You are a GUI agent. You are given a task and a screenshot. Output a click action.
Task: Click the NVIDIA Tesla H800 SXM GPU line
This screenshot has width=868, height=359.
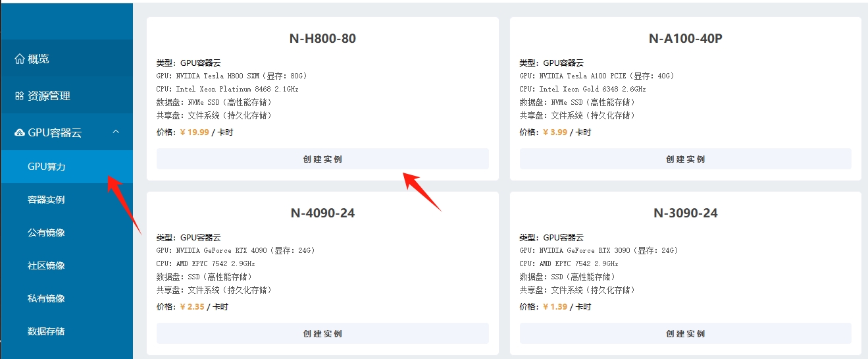[232, 76]
